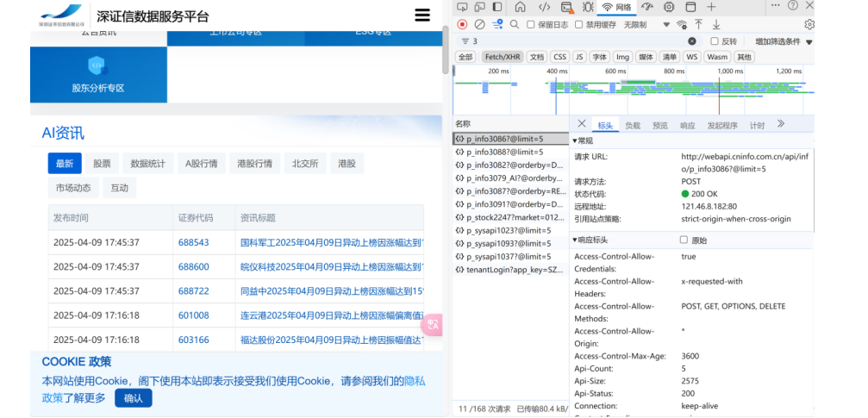Image resolution: width=868 pixels, height=418 pixels.
Task: Select the 全部 request type filter
Action: coord(466,57)
